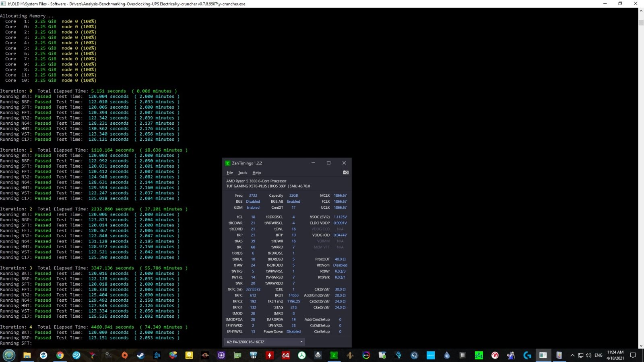Open the rainbow ring AURA taskbar icon
The width and height of the screenshot is (644, 362).
(x=366, y=355)
